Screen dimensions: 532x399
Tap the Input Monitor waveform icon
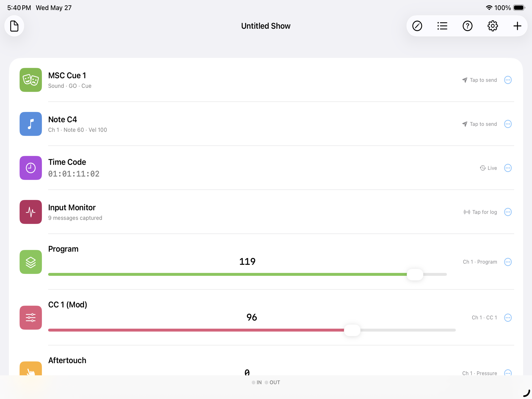tap(31, 212)
